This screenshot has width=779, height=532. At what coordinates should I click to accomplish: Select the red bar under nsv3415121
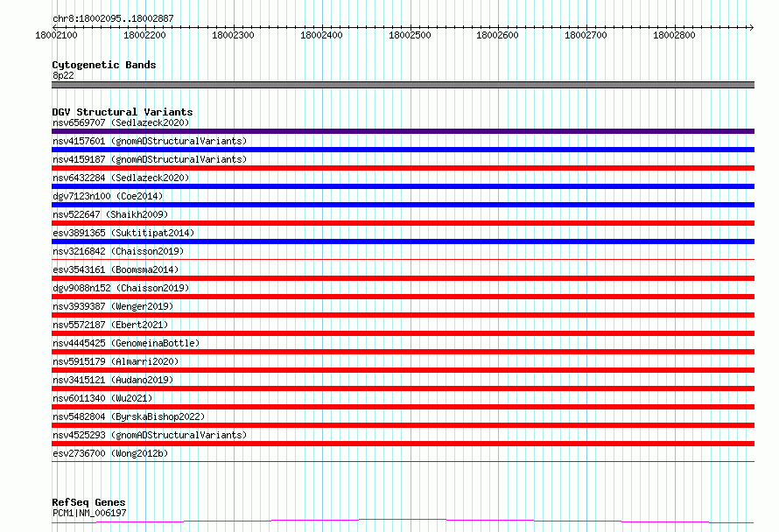[x=403, y=388]
